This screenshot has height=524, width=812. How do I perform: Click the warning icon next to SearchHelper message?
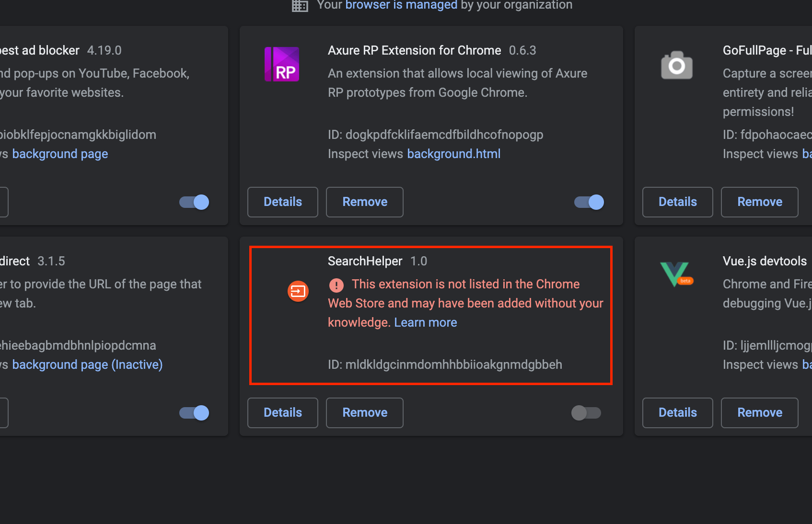pos(336,285)
